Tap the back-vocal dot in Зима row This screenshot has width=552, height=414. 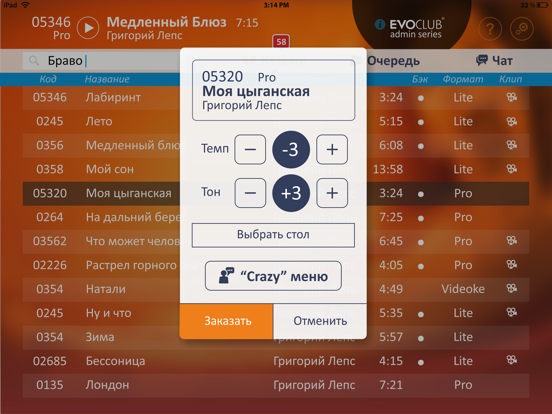(420, 338)
